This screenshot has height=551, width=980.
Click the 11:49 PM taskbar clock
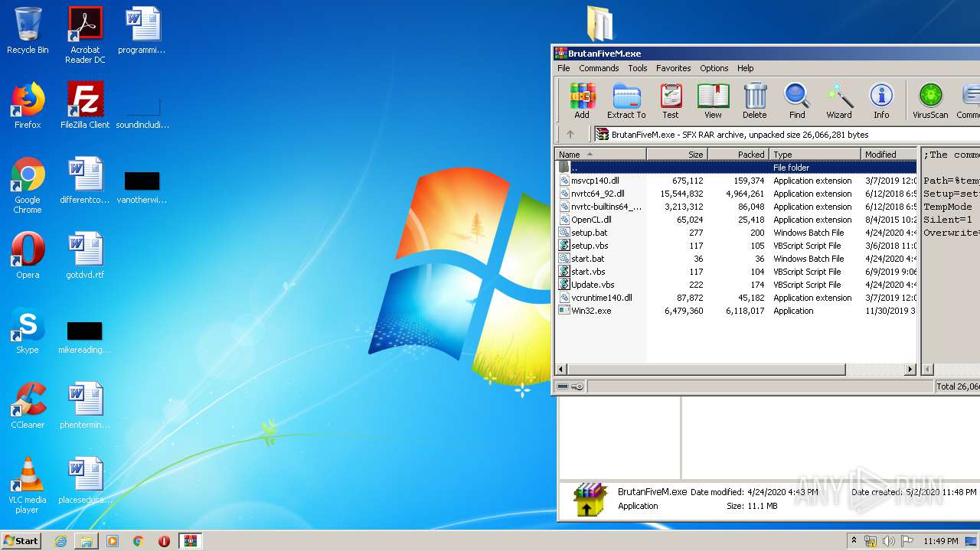coord(941,541)
